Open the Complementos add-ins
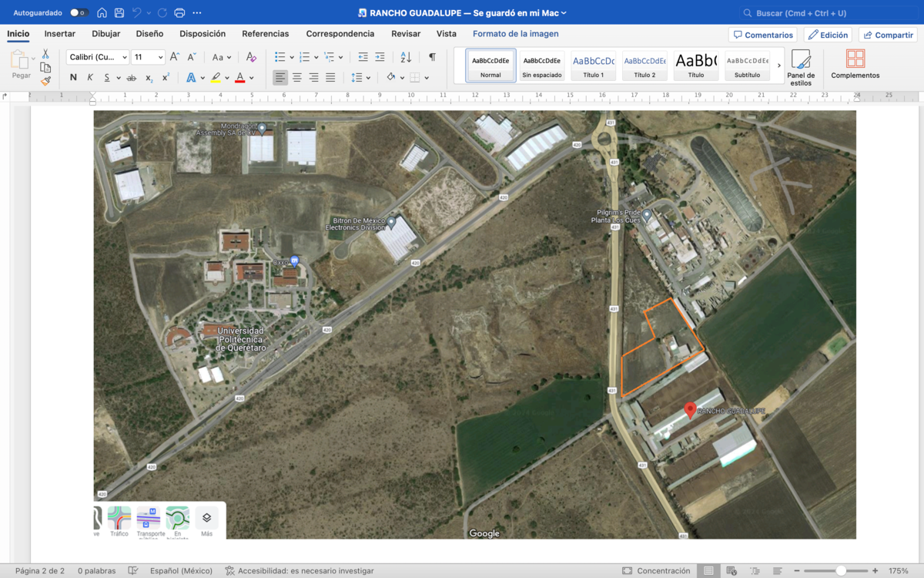Viewport: 924px width, 578px height. 855,66
